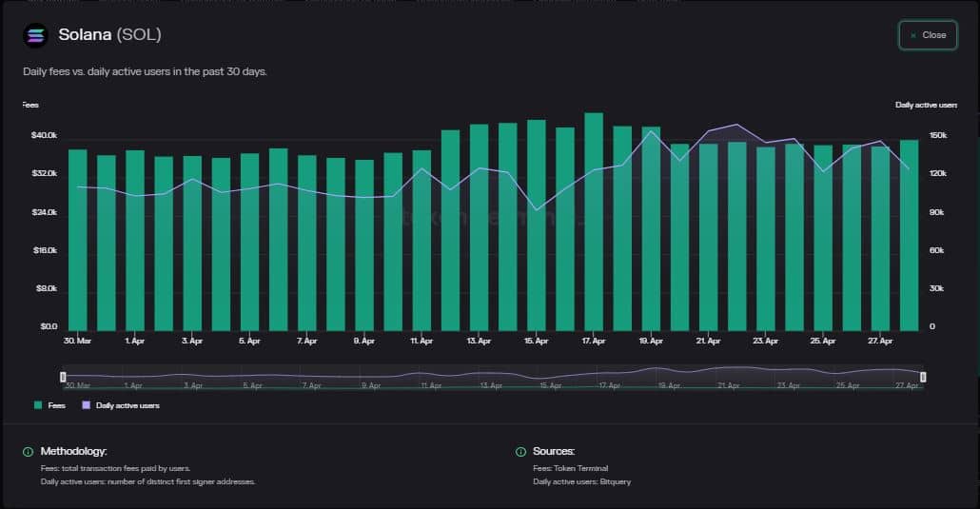Select the fee bar above 30. Mar
This screenshot has width=980, height=509.
point(77,240)
